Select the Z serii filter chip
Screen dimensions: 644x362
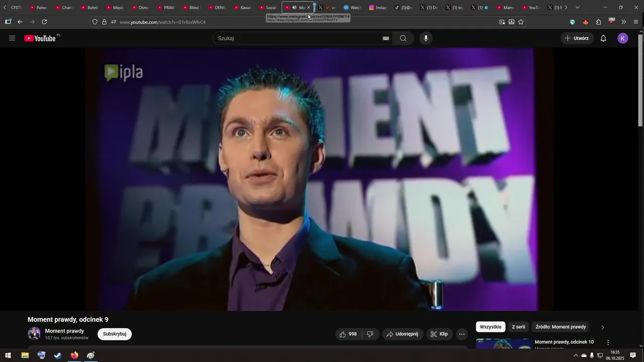coord(518,327)
